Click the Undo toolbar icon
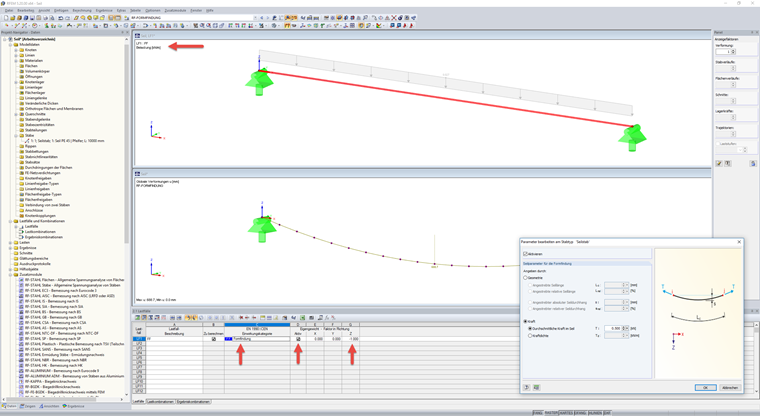Screen dimensions: 760x416 pos(61,18)
